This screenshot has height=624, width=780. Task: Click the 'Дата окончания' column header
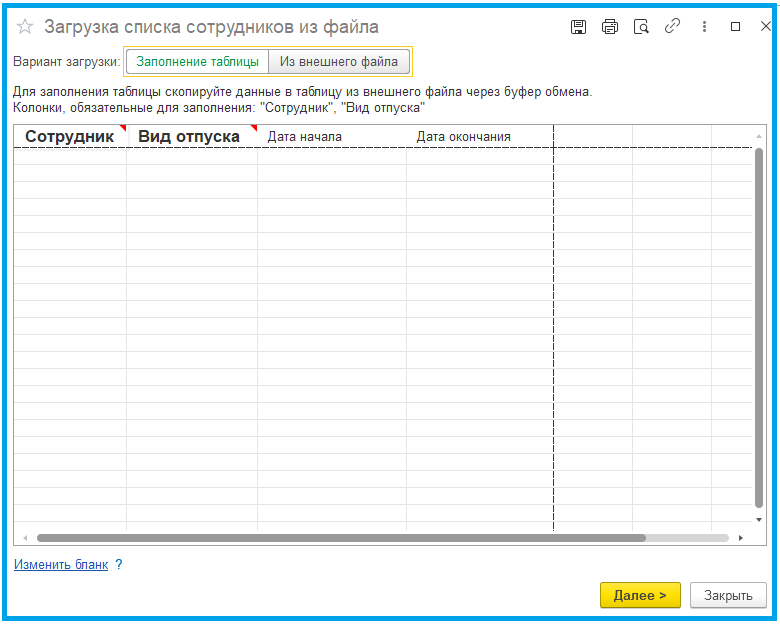pos(463,137)
